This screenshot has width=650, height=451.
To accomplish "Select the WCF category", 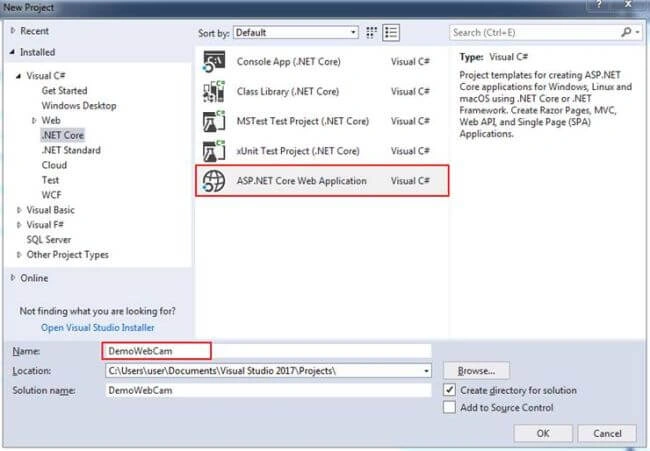I will coord(51,195).
